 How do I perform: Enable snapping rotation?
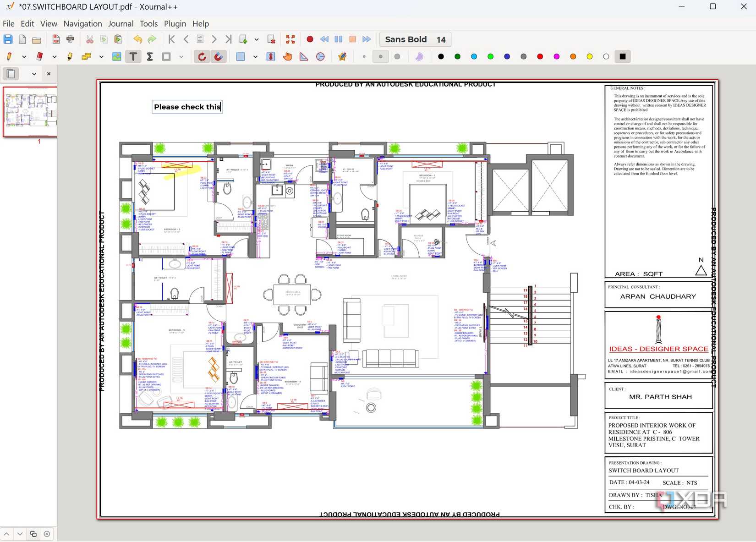point(202,56)
